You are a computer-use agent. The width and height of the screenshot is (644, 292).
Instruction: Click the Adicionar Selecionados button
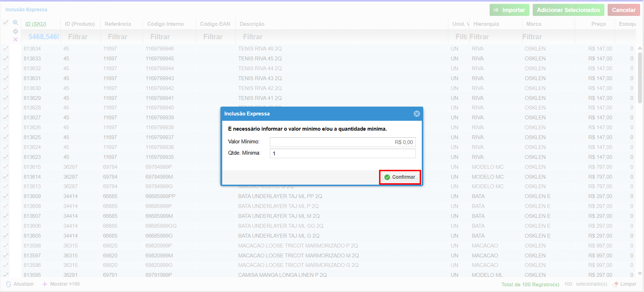[x=568, y=10]
